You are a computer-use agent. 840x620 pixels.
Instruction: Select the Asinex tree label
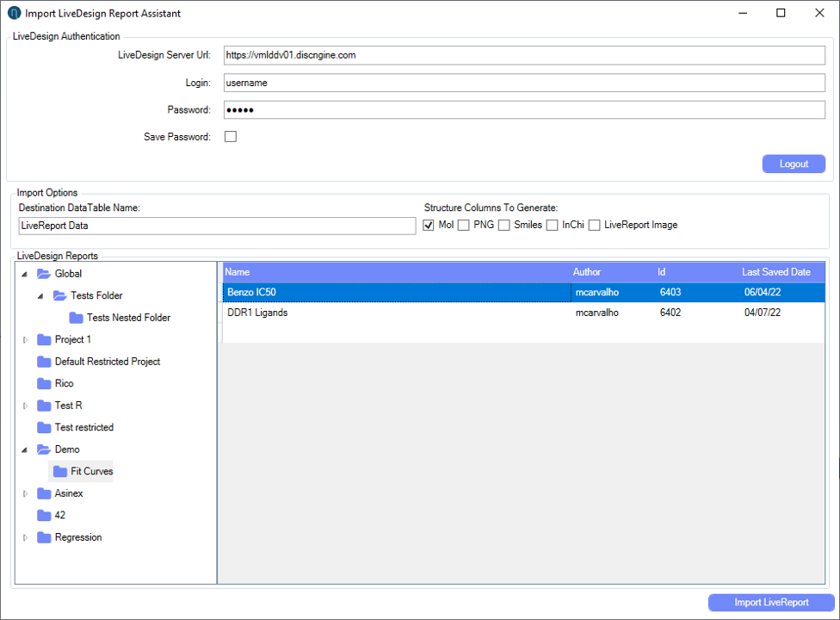click(x=69, y=493)
